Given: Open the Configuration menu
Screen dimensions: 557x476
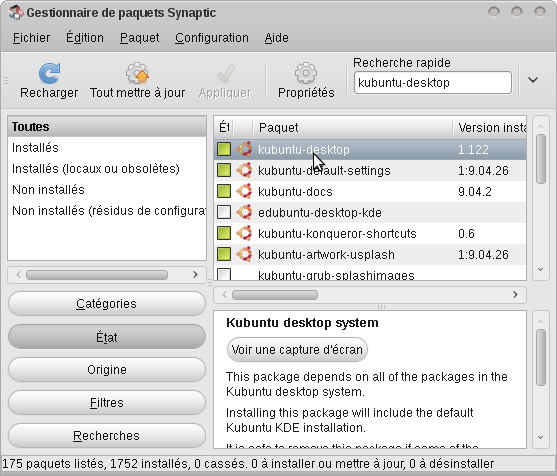Looking at the screenshot, I should pos(212,38).
